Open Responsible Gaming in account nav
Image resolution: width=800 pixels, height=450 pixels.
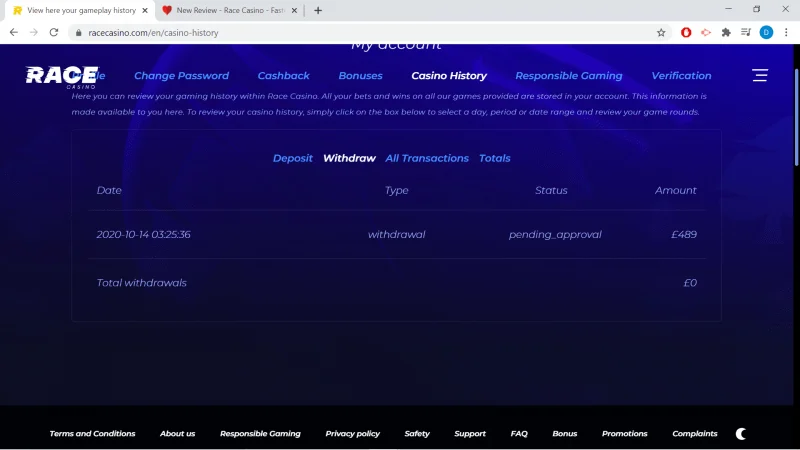(x=568, y=76)
